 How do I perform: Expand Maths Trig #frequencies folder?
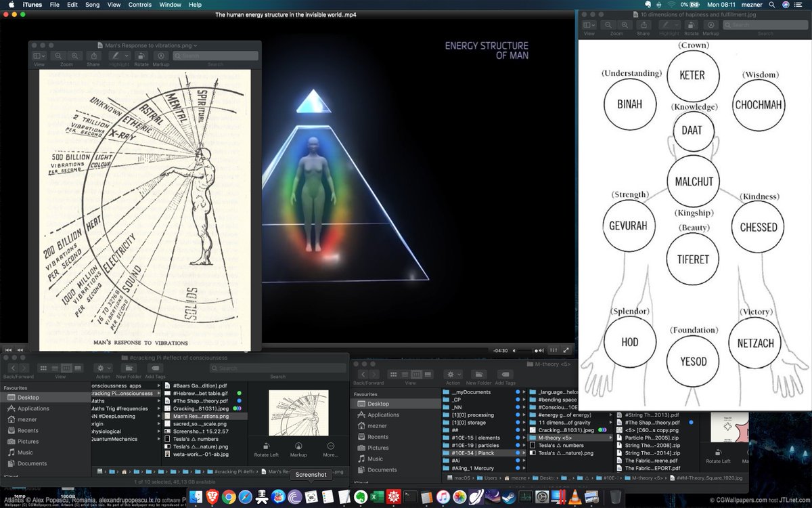[x=160, y=408]
